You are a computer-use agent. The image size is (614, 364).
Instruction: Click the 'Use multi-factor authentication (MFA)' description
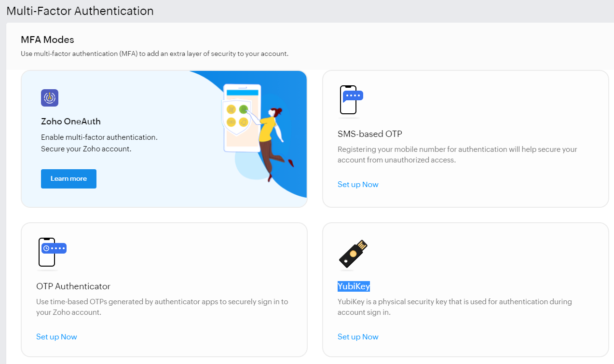coord(154,54)
